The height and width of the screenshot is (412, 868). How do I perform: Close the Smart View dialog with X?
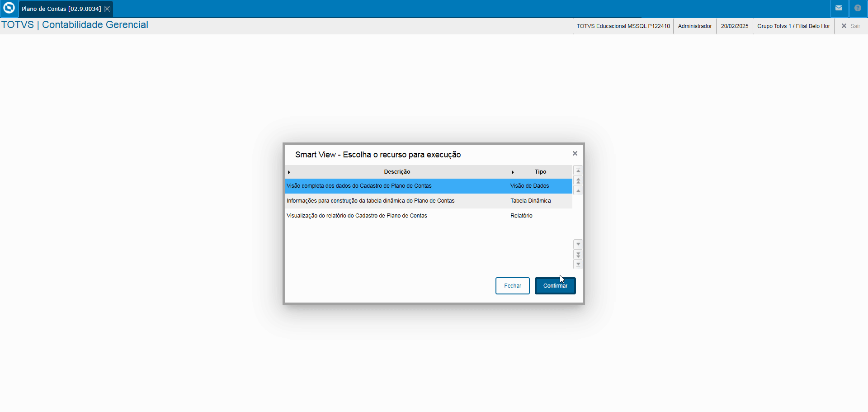coord(575,153)
